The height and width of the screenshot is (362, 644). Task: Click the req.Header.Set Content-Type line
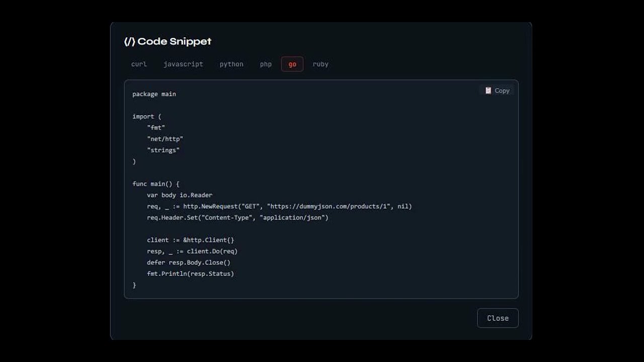point(237,217)
